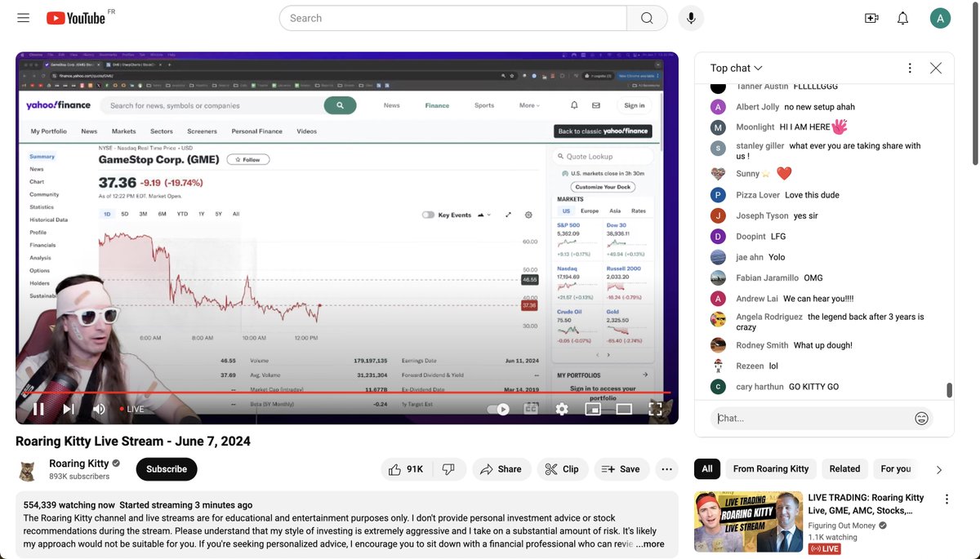Close the live chat panel

point(936,69)
